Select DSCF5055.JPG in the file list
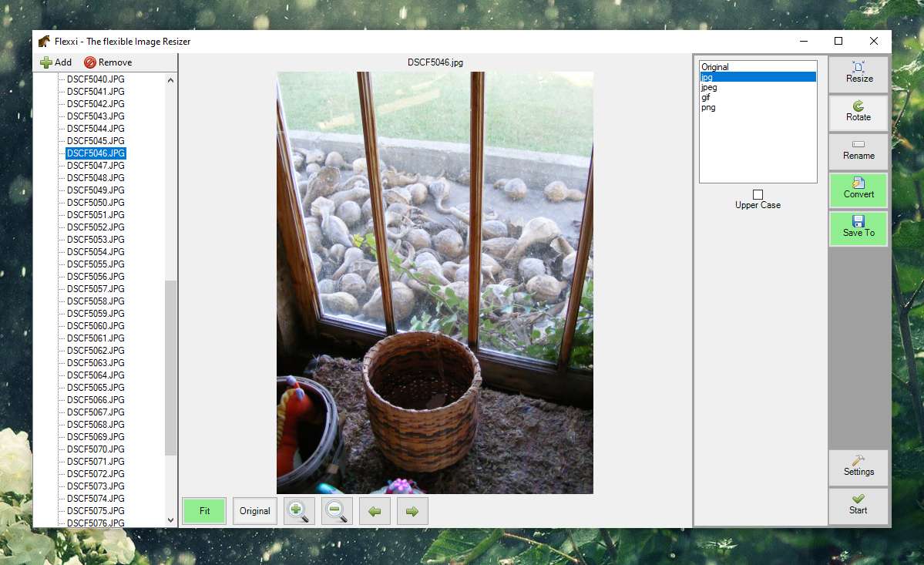 coord(96,264)
